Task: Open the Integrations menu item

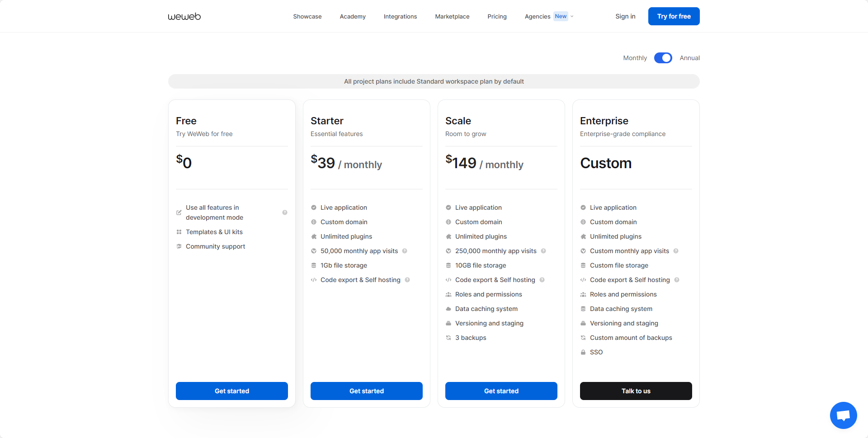Action: [400, 16]
